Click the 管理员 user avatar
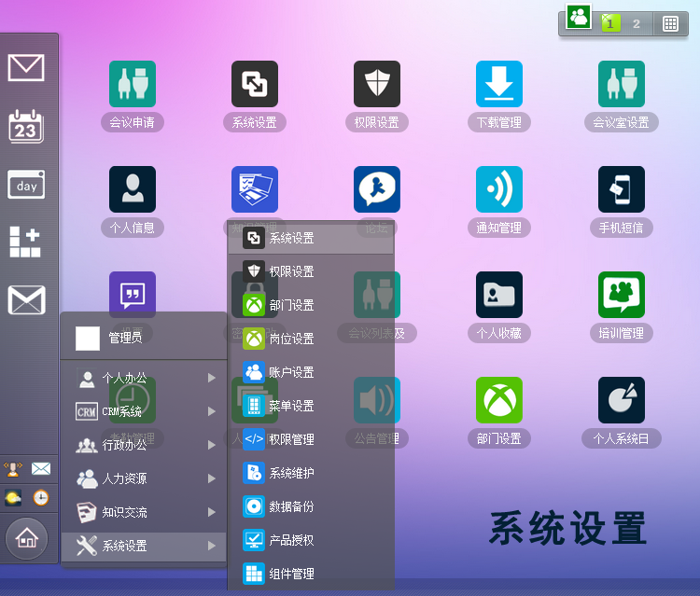This screenshot has width=700, height=596. click(x=88, y=338)
